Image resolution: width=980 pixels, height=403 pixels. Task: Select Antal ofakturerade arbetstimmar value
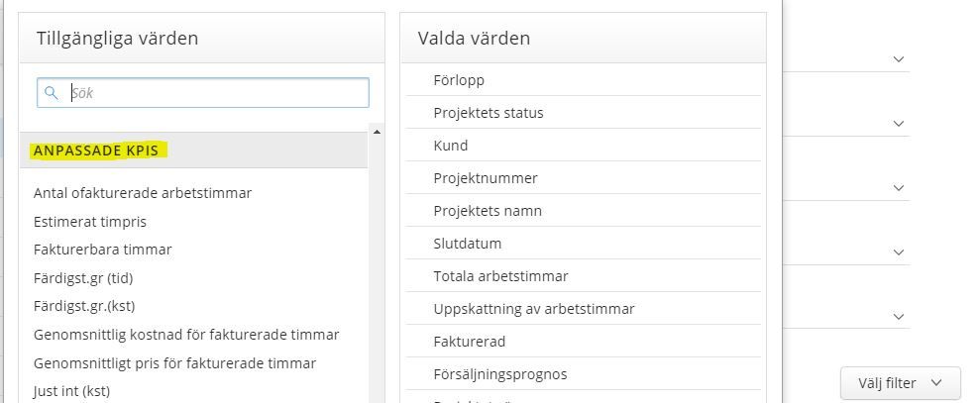pyautogui.click(x=143, y=193)
